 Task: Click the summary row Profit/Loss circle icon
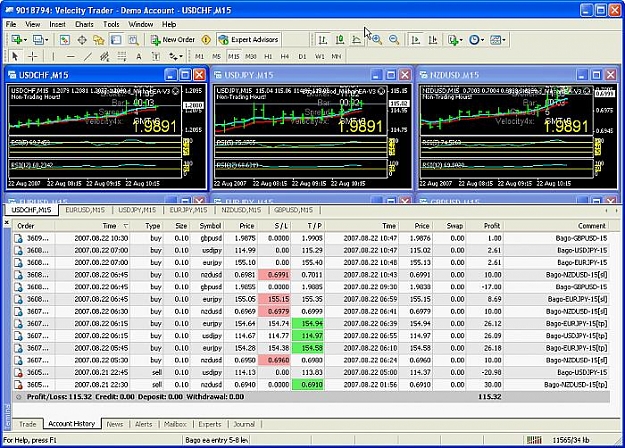click(18, 397)
